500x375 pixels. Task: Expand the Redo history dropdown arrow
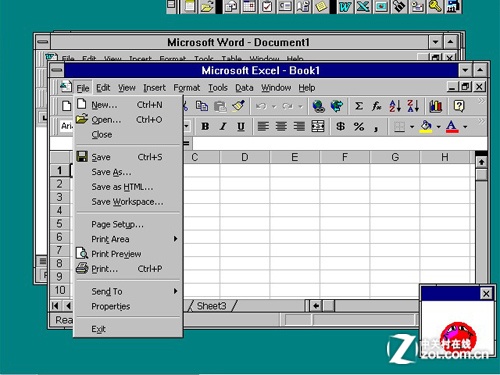(300, 107)
